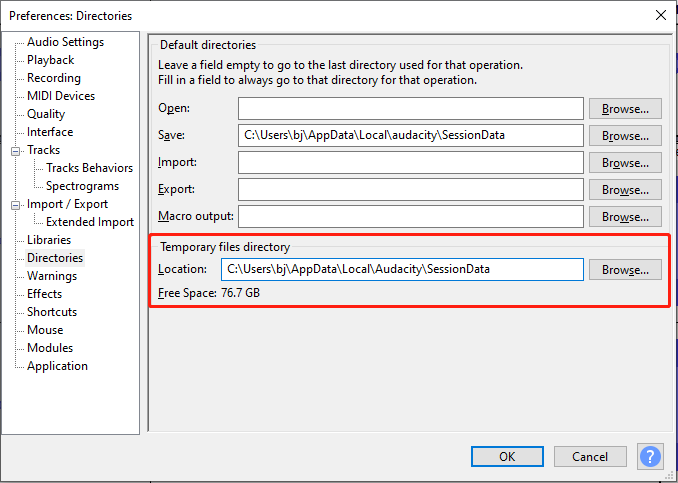Go to the MIDI Devices page
The height and width of the screenshot is (483, 678).
click(x=61, y=96)
